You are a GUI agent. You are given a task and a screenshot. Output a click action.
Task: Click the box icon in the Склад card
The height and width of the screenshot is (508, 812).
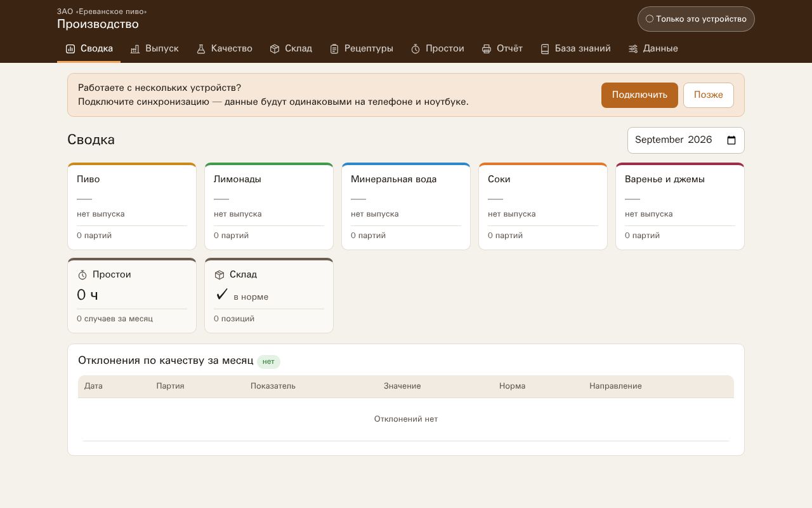(x=219, y=275)
